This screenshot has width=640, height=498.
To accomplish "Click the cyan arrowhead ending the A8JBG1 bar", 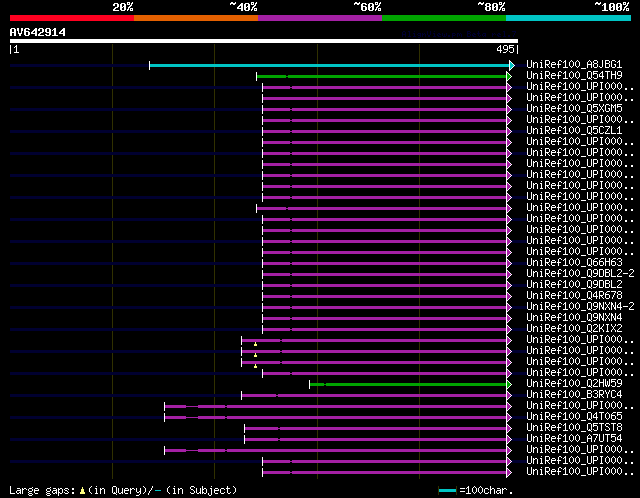I will point(512,65).
